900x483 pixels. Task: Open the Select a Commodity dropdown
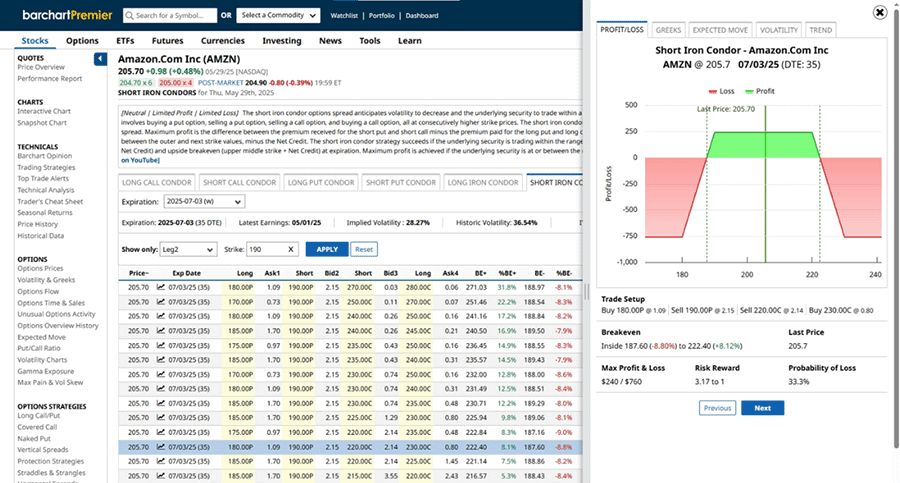point(278,16)
